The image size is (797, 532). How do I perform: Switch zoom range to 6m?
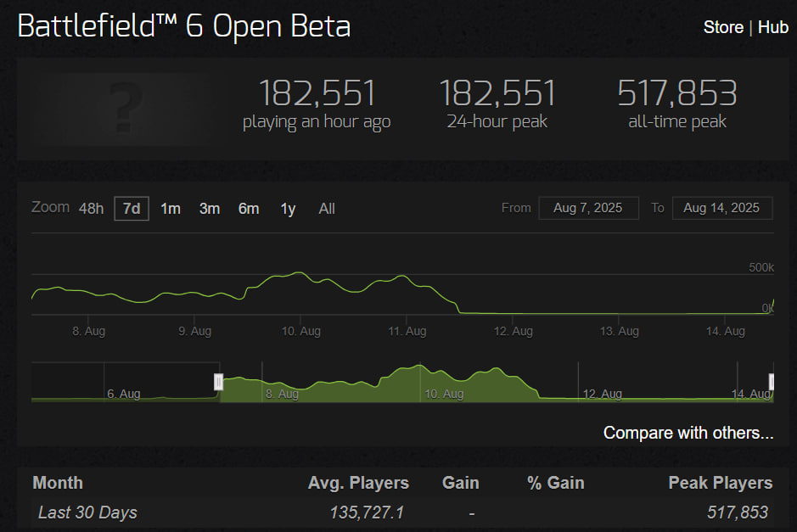point(249,209)
